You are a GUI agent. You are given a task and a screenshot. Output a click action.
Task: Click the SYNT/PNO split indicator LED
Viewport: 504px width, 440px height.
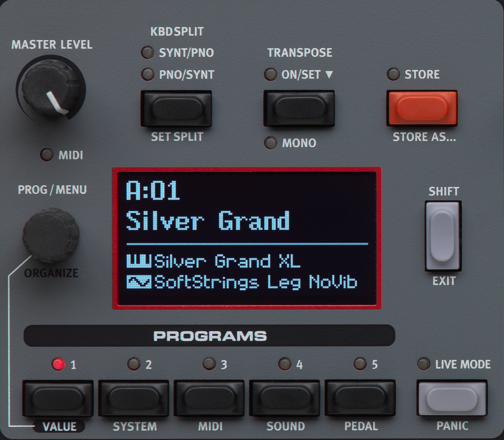[x=148, y=52]
